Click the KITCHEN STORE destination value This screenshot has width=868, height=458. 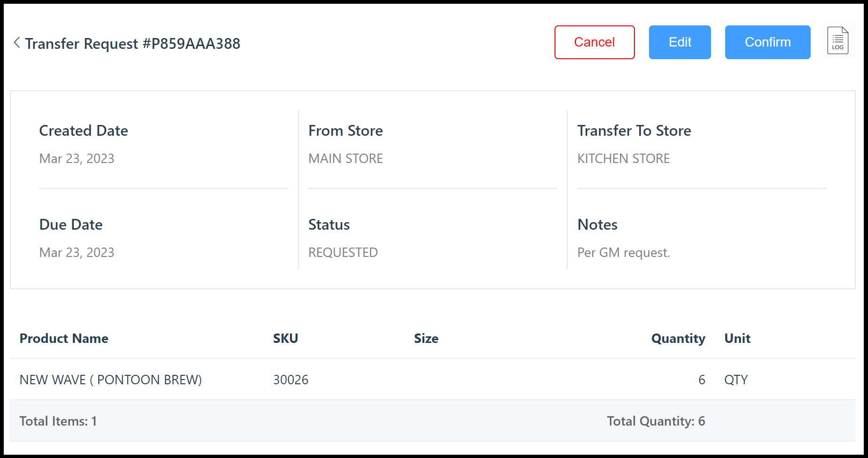tap(623, 159)
